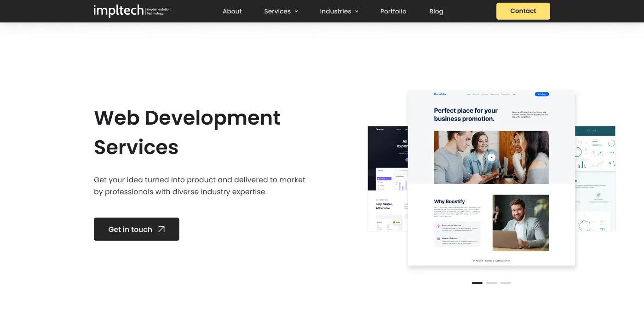644x333 pixels.
Task: Click the arrow icon in Get in touch
Action: tap(161, 229)
